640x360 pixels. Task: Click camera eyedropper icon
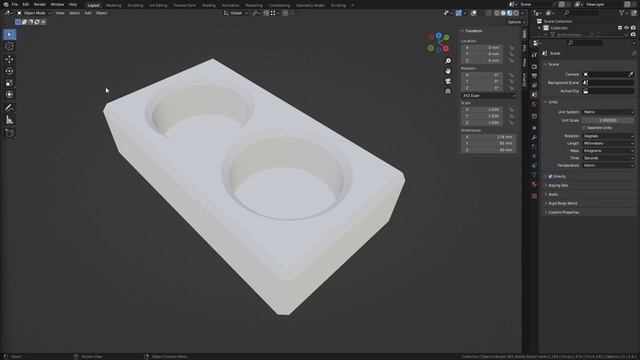point(631,74)
